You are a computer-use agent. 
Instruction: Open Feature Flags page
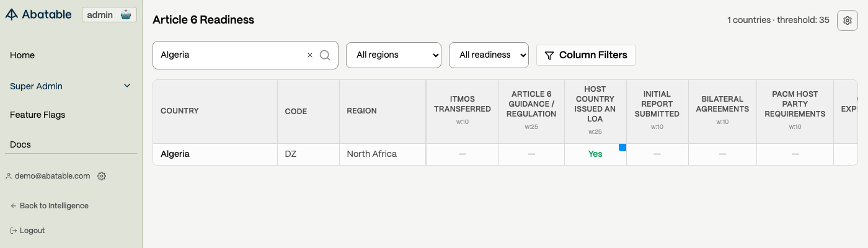click(x=37, y=115)
